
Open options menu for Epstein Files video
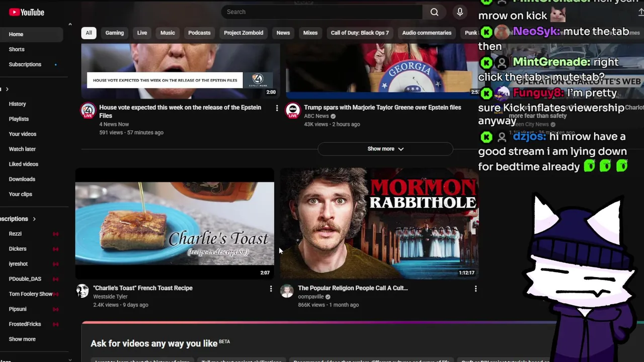[x=277, y=108]
